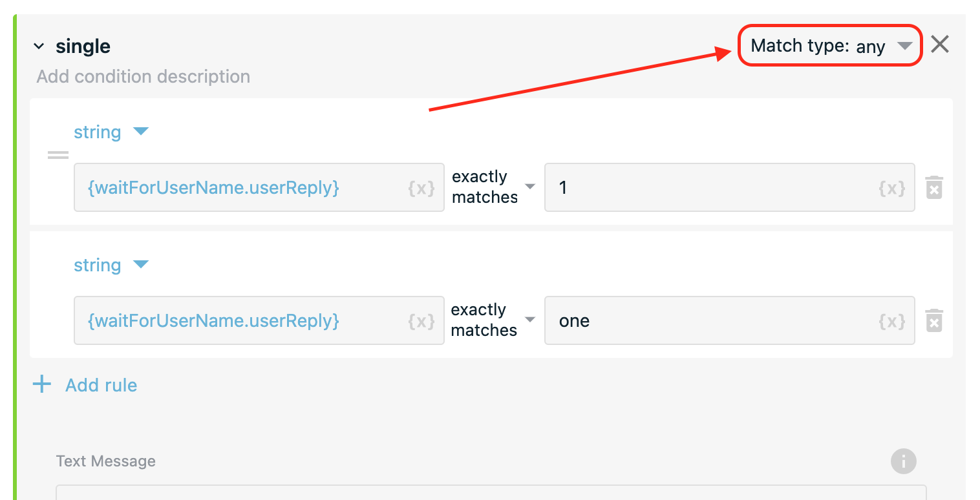
Task: Change the second rule's "exactly matches" operator
Action: [x=493, y=320]
